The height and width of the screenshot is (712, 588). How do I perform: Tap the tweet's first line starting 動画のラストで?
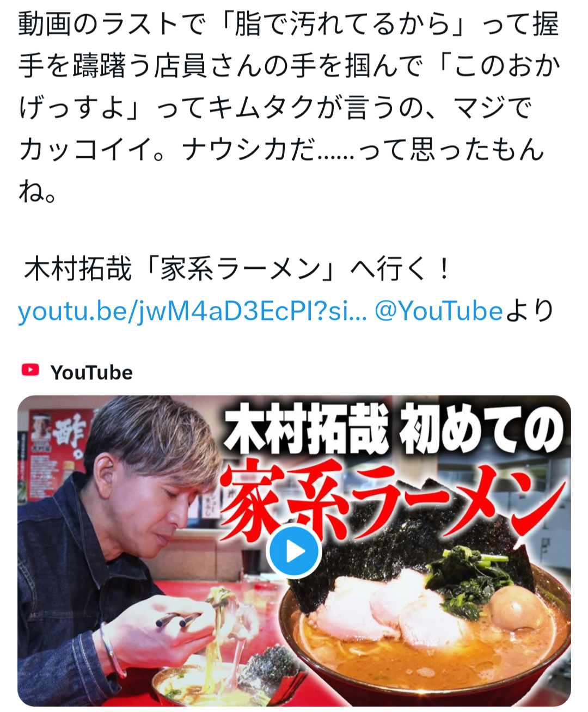click(x=289, y=24)
